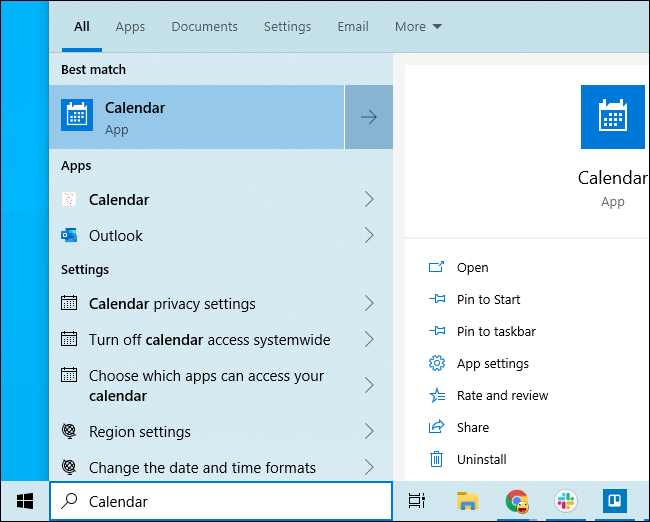650x522 pixels.
Task: Click the Share text in actions
Action: (x=473, y=427)
